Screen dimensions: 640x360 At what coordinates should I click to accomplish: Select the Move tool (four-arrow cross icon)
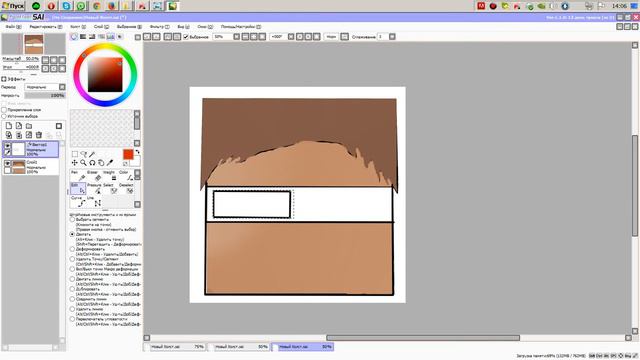[x=75, y=162]
